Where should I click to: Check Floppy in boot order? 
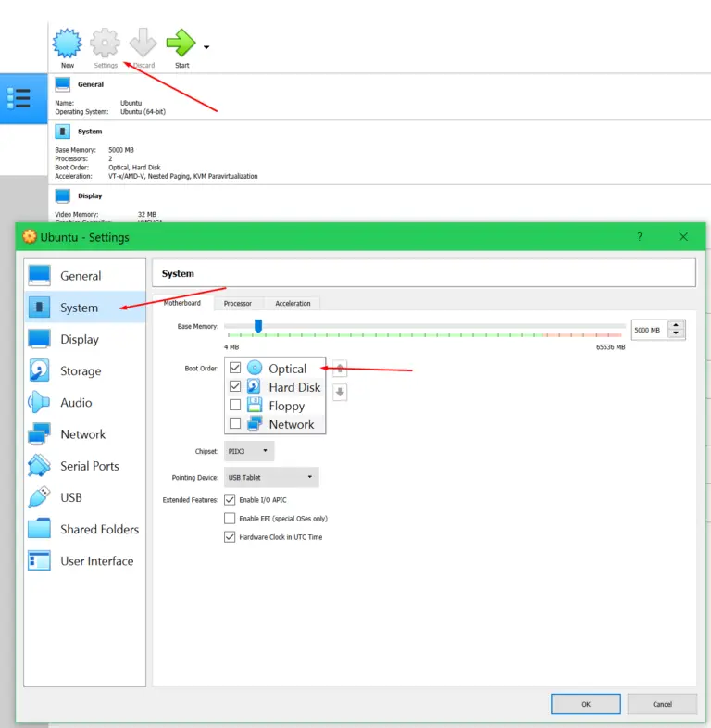point(235,405)
